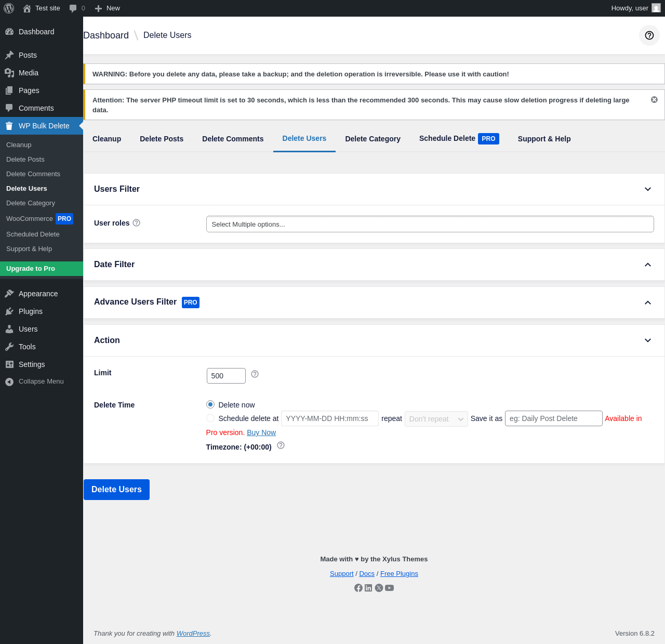The image size is (665, 644).
Task: Click the Appearance brush icon
Action: (9, 294)
